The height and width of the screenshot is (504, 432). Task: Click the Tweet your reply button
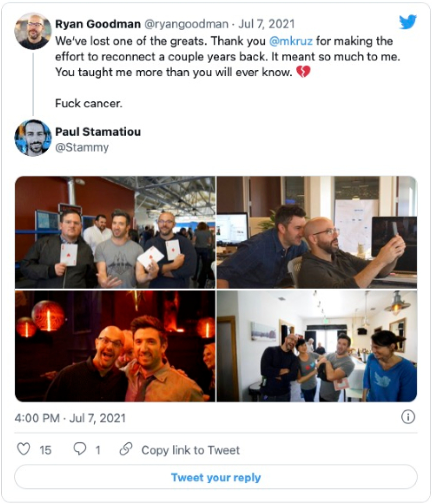click(x=216, y=477)
